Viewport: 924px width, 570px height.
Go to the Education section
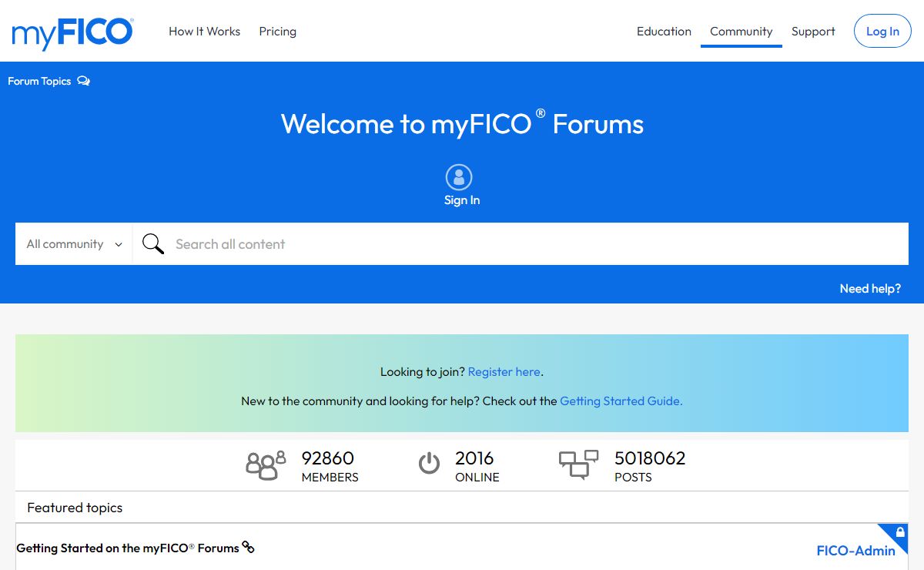pos(664,32)
